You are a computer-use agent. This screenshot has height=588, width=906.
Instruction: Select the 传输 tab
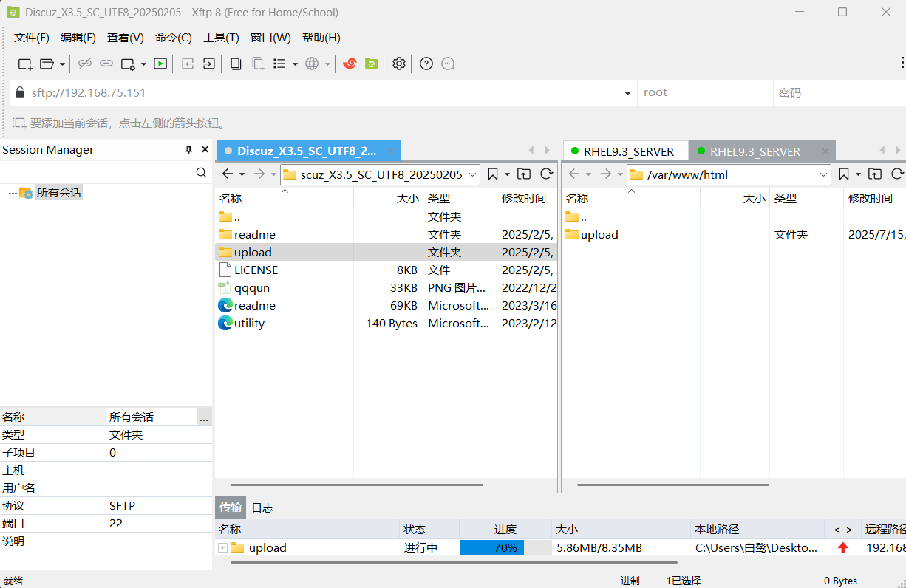click(x=231, y=507)
